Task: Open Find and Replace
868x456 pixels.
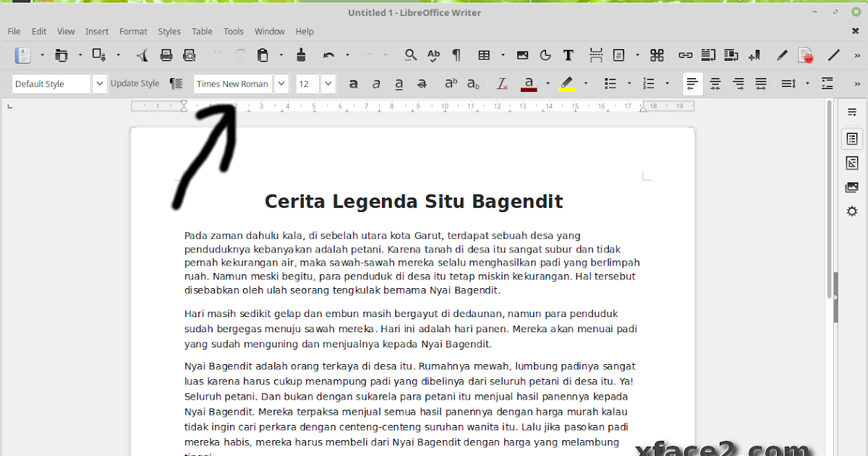Action: (x=410, y=54)
